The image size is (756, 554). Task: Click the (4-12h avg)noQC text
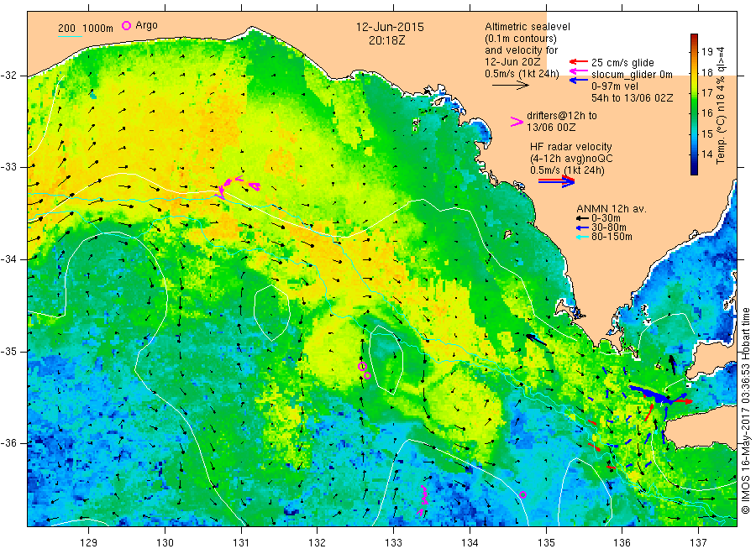[571, 159]
